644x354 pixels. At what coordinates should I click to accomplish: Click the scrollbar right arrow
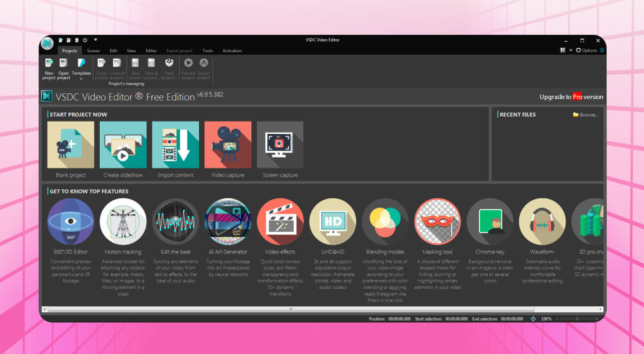pyautogui.click(x=600, y=309)
